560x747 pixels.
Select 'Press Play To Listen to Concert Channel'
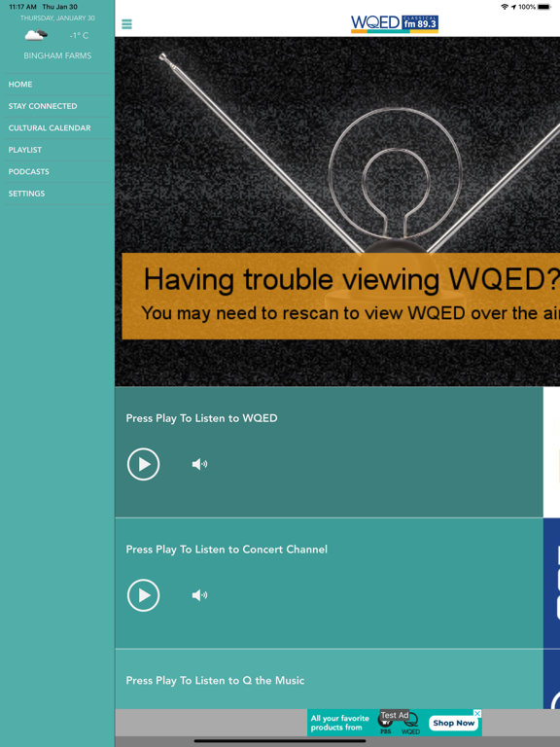coord(227,550)
